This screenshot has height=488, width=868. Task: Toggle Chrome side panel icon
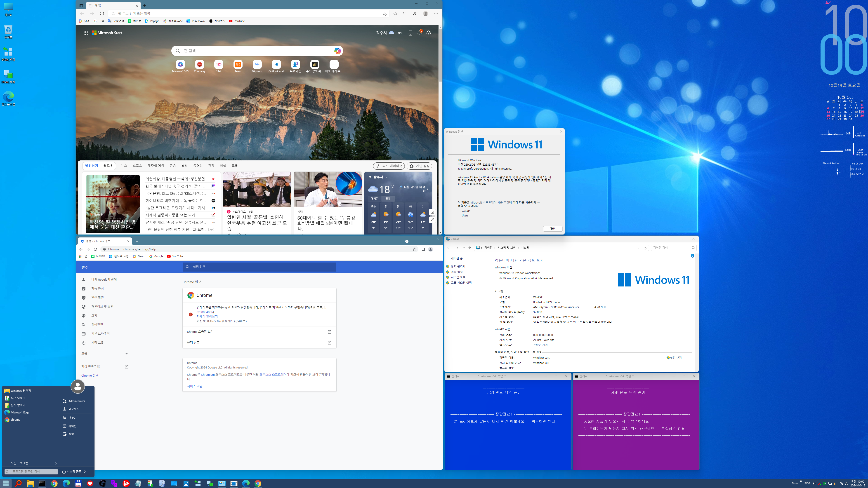(x=423, y=249)
